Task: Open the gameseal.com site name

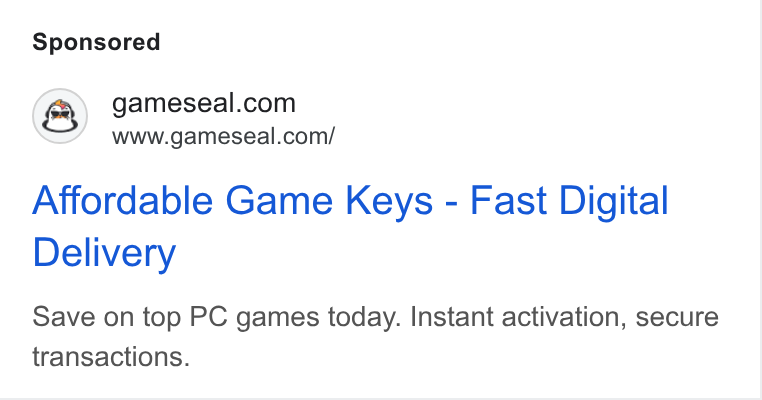Action: tap(204, 103)
